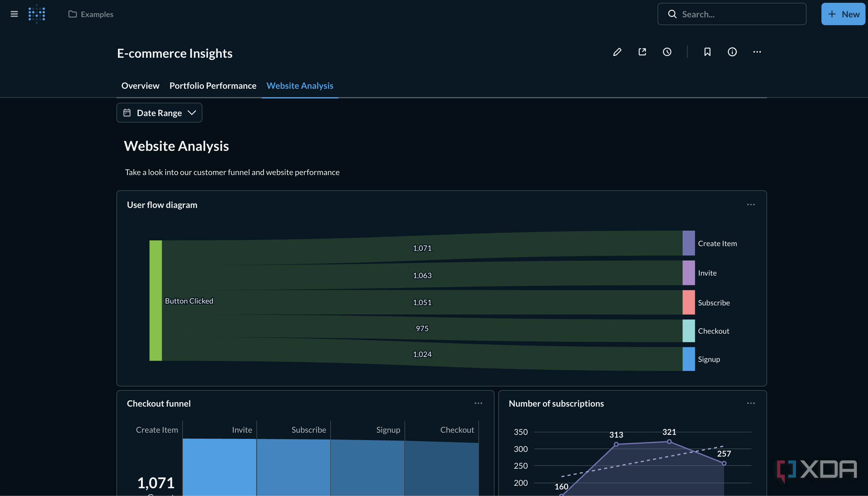Select the blue Signup node block
The width and height of the screenshot is (868, 496).
pos(689,359)
